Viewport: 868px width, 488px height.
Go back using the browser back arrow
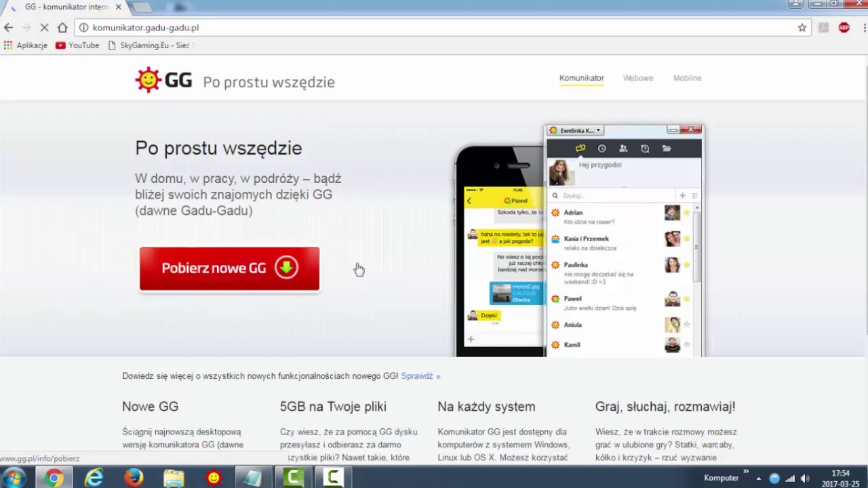tap(8, 28)
